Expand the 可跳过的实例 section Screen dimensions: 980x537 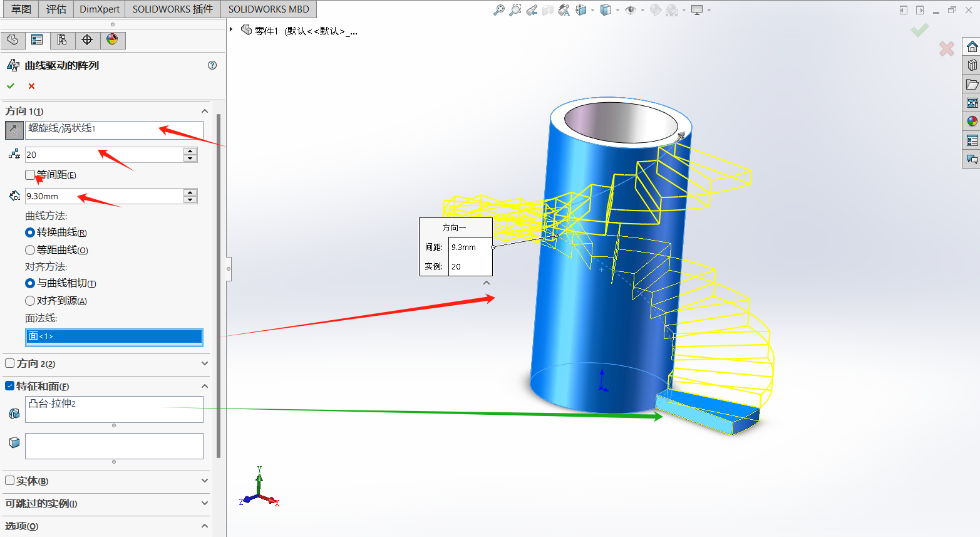coord(205,503)
